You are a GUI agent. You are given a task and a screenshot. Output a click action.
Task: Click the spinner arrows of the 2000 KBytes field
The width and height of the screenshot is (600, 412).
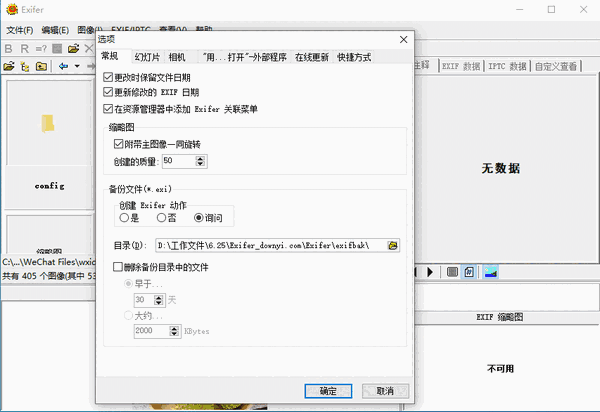tap(174, 331)
